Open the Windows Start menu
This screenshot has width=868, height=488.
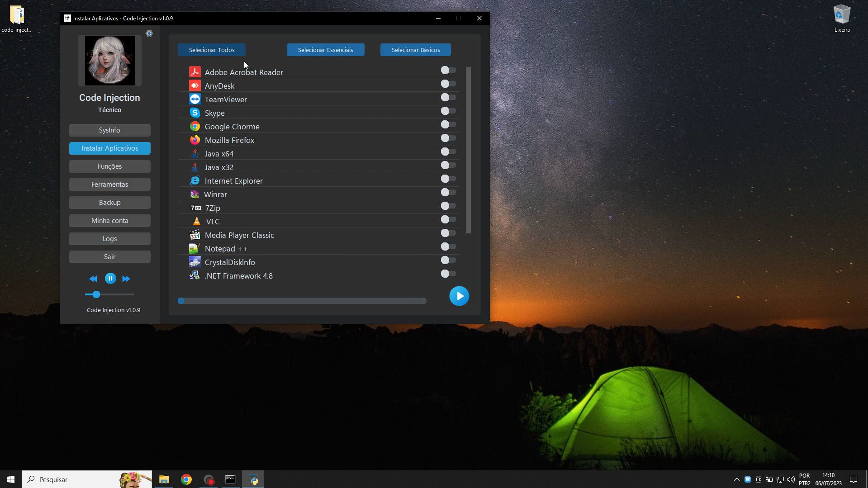click(11, 479)
